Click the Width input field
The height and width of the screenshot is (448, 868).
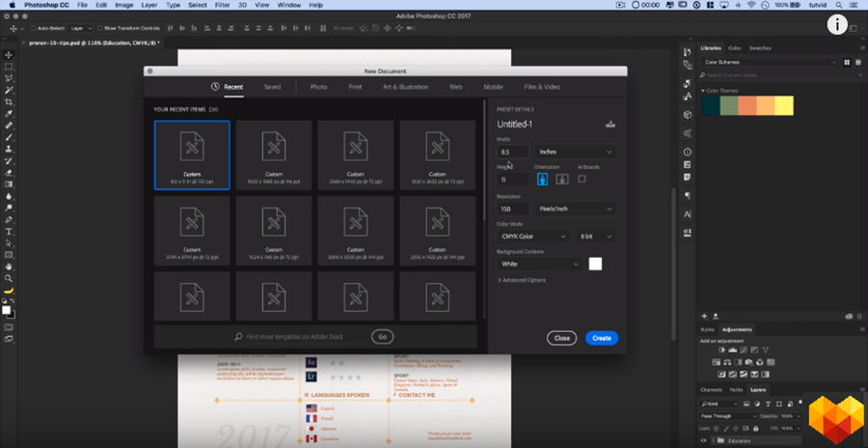point(513,152)
